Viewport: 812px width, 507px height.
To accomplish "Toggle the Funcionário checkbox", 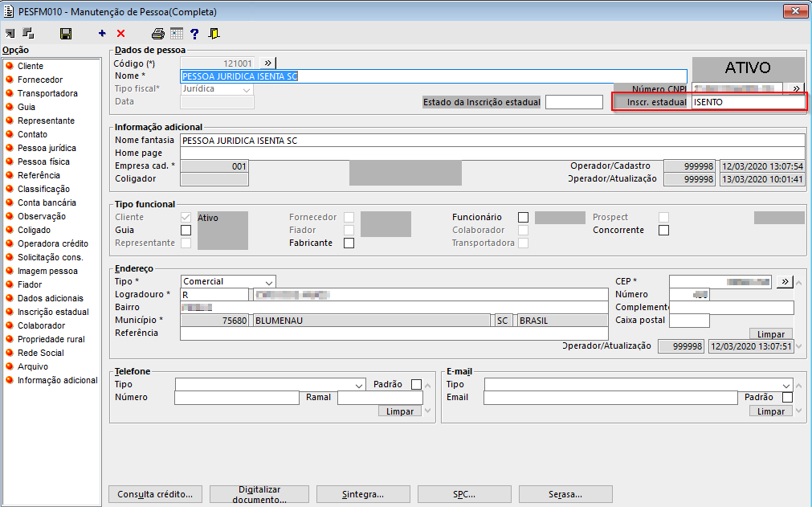I will [x=524, y=217].
